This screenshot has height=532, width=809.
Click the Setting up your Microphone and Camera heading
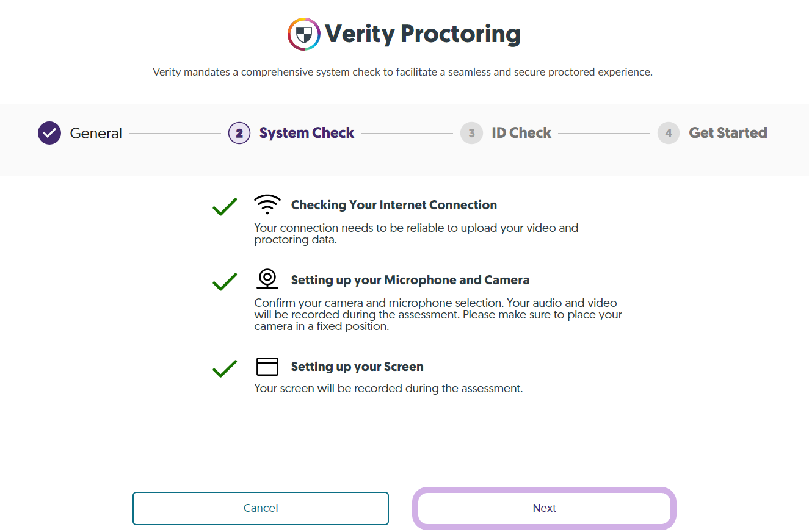click(410, 280)
